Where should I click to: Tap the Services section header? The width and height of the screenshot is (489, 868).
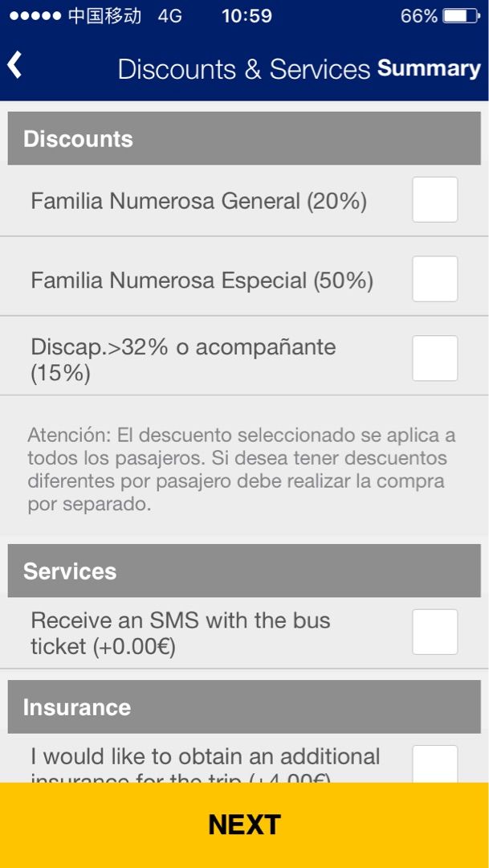[244, 571]
